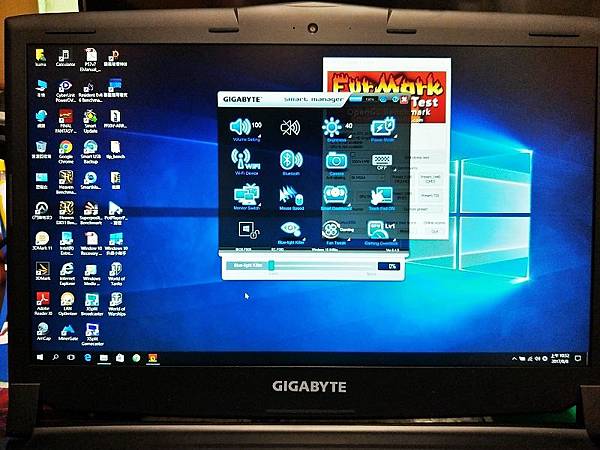Toggle the Camera in Smart Manager
The image size is (600, 450).
point(336,163)
